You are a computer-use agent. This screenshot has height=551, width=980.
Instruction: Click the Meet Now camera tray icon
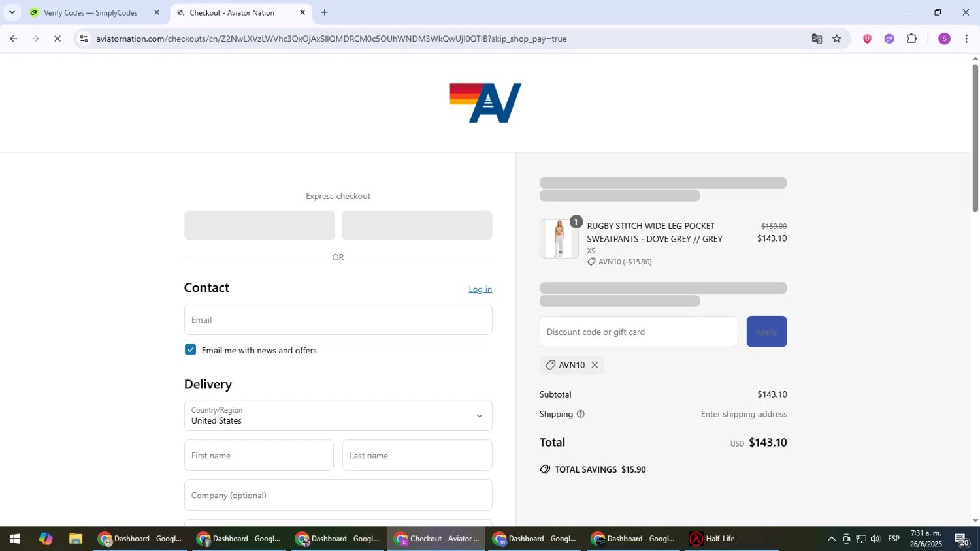pyautogui.click(x=846, y=539)
